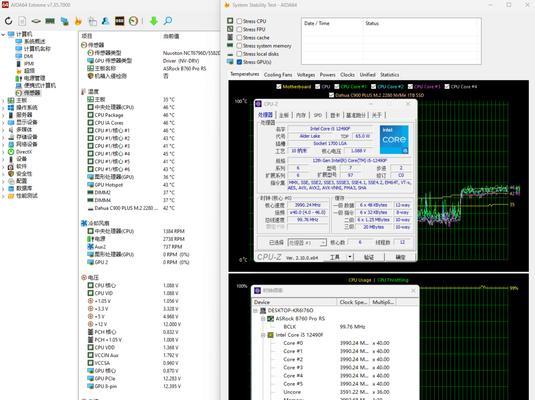The width and height of the screenshot is (535, 400).
Task: Uncheck the Stress GPU(s) checkbox
Action: (x=239, y=62)
